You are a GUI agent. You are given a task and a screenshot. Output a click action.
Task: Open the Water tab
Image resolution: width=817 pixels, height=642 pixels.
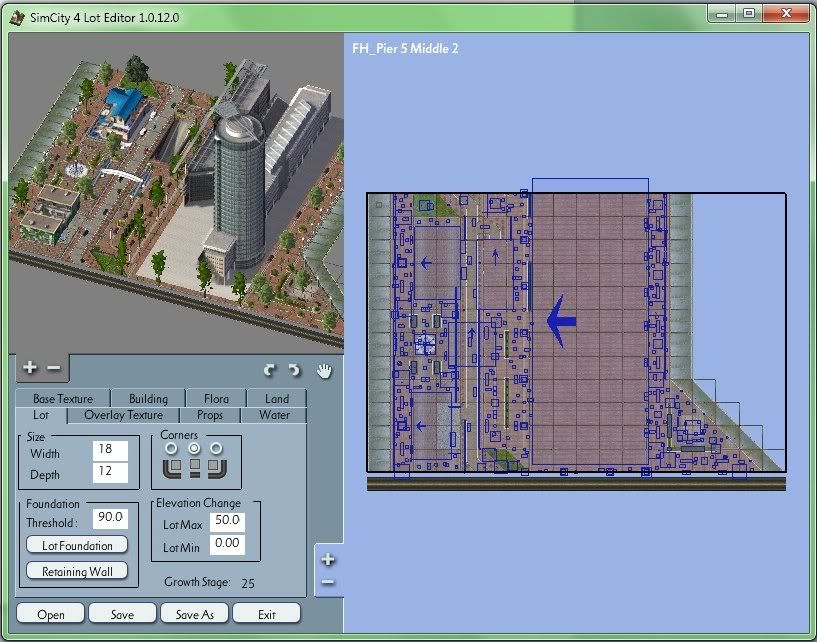click(274, 415)
